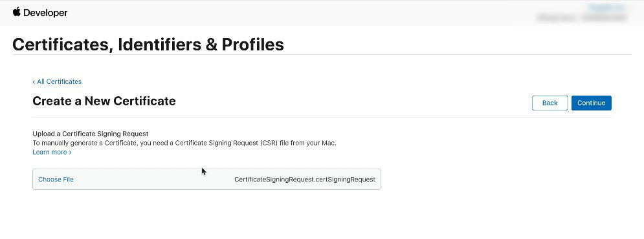Click the CertificateSigningRequest.certSigningRequest file name
The width and height of the screenshot is (644, 239).
(305, 179)
